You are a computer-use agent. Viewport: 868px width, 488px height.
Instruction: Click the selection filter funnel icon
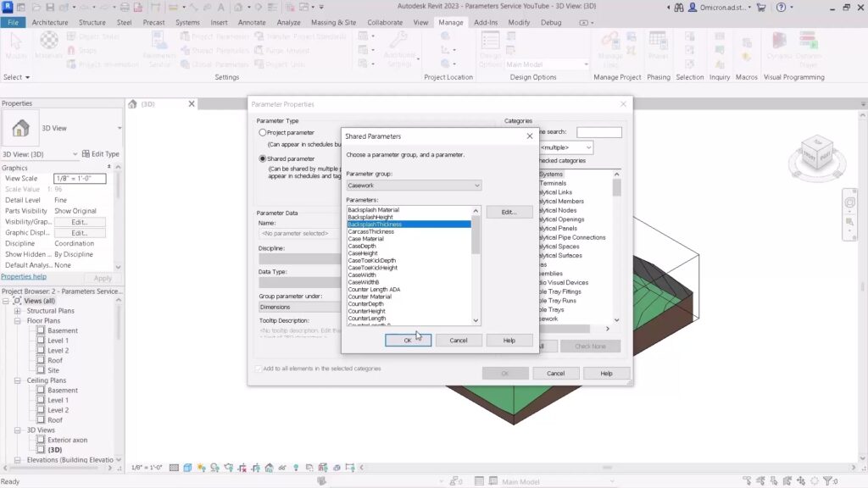tap(828, 481)
